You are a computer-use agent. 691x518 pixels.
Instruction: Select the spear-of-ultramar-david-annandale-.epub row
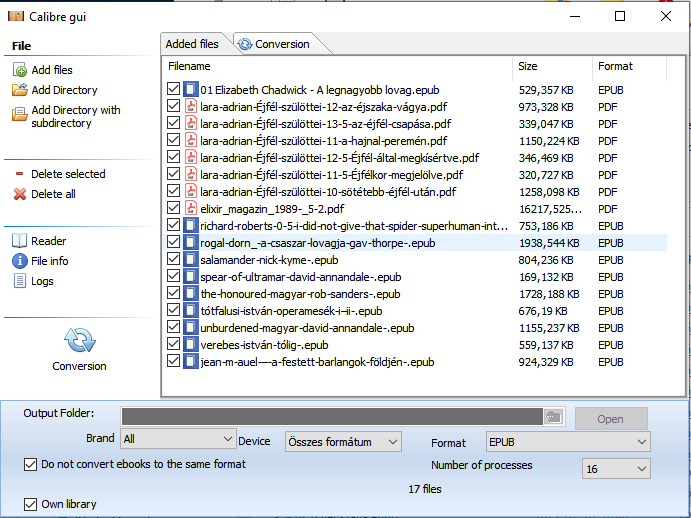[x=414, y=277]
